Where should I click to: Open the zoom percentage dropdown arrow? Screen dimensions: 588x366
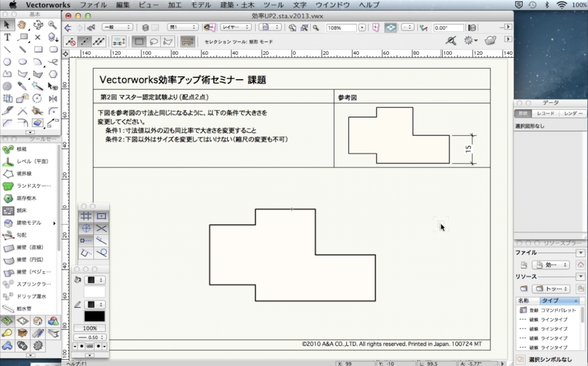point(362,28)
